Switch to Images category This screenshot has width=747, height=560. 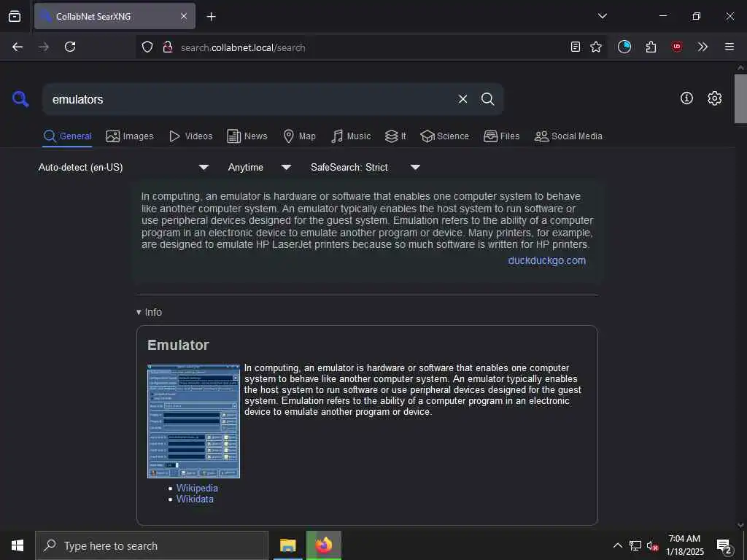point(130,136)
